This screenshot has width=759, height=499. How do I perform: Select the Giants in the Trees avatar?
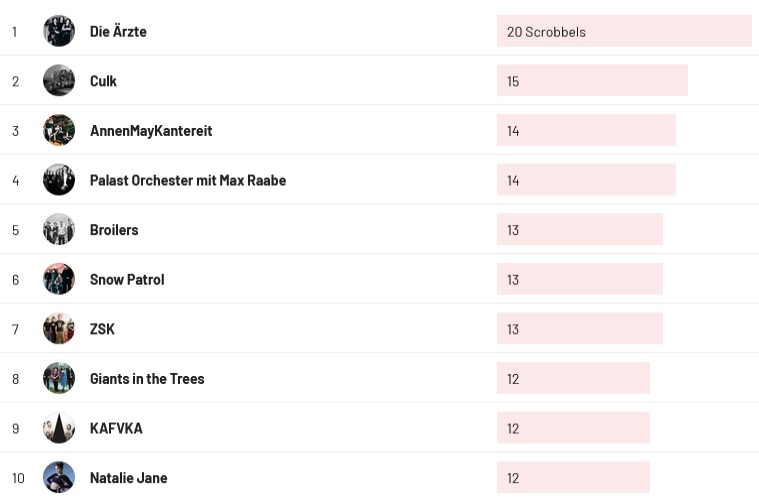point(59,378)
